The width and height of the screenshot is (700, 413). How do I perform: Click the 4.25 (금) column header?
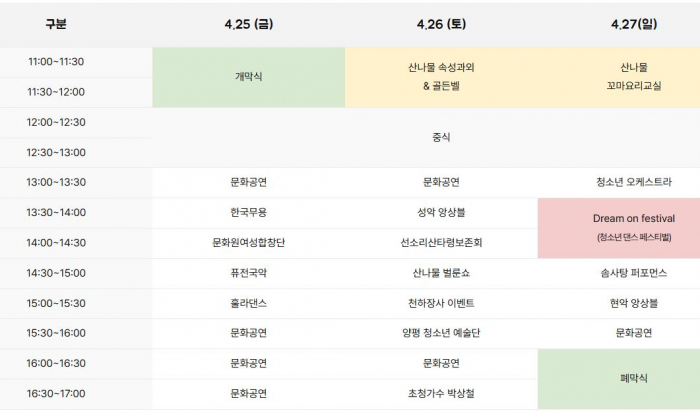[x=248, y=23]
